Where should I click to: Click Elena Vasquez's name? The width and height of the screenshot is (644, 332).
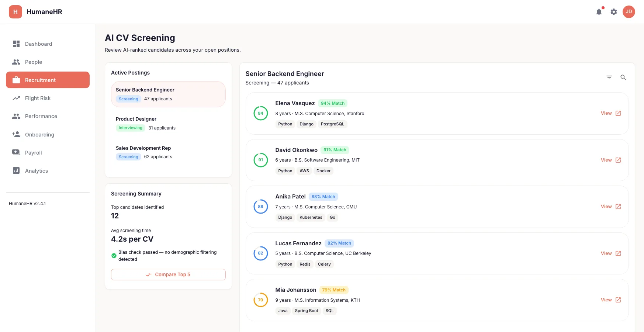295,103
